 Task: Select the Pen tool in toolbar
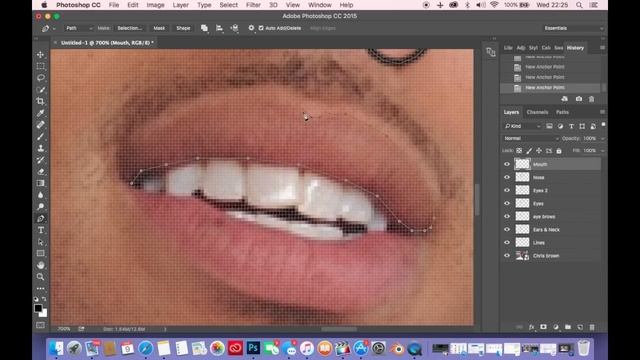40,219
